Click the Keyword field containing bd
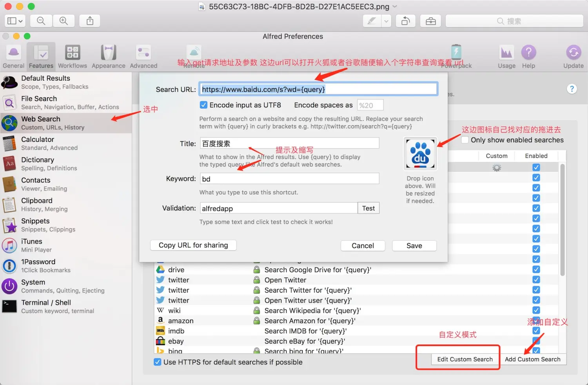Screen dimensions: 588x385 pos(290,179)
